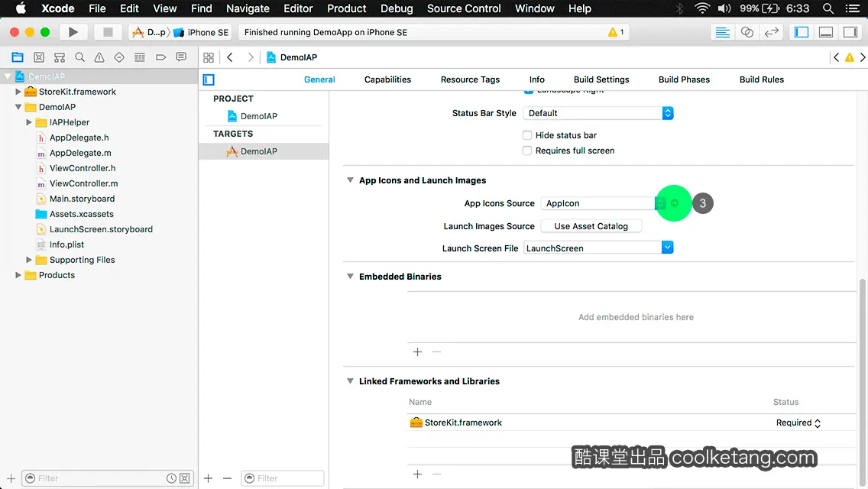Open the project navigator folder icon
The width and height of the screenshot is (868, 489).
[x=18, y=57]
